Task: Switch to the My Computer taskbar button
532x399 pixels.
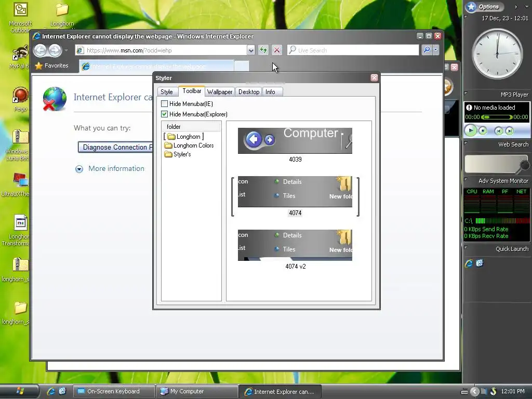Action: coord(197,391)
